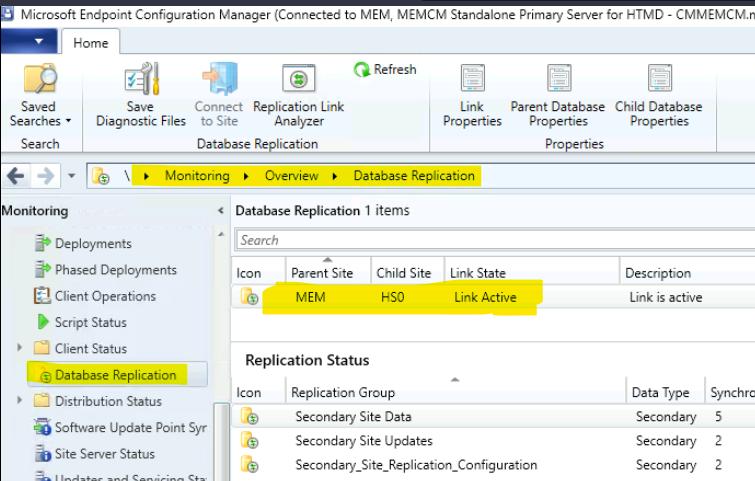The height and width of the screenshot is (481, 755).
Task: Collapse the Monitoring navigation pane
Action: pos(221,210)
